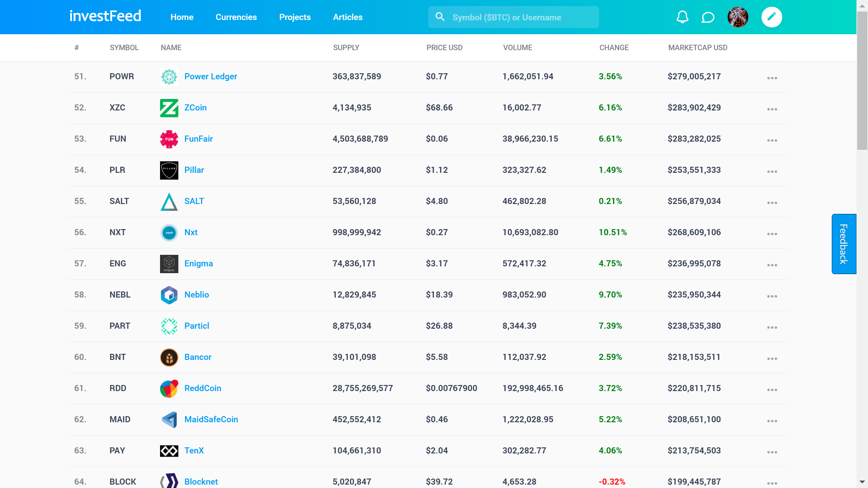The height and width of the screenshot is (488, 868).
Task: Sort by the CHANGE column header
Action: point(614,48)
